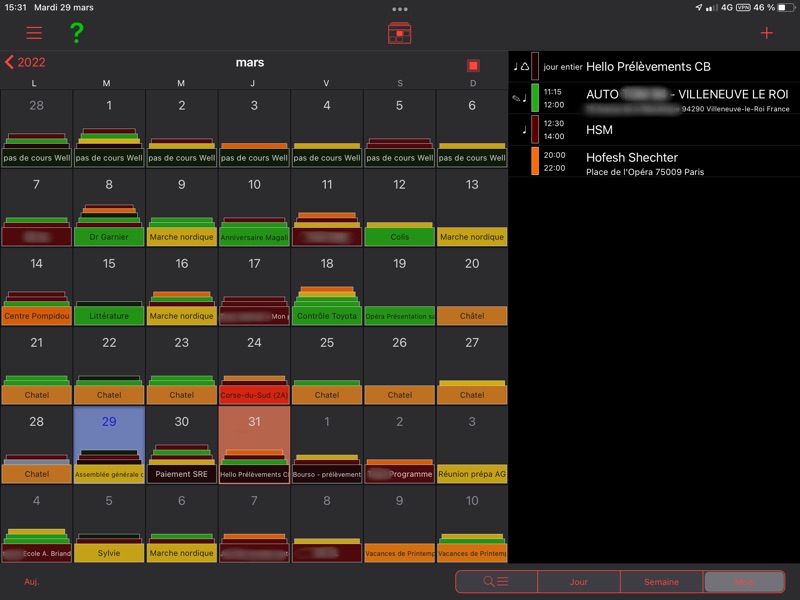800x600 pixels.
Task: Tap the recurrence icon on Hello Prélèvements CB
Action: pyautogui.click(x=523, y=67)
